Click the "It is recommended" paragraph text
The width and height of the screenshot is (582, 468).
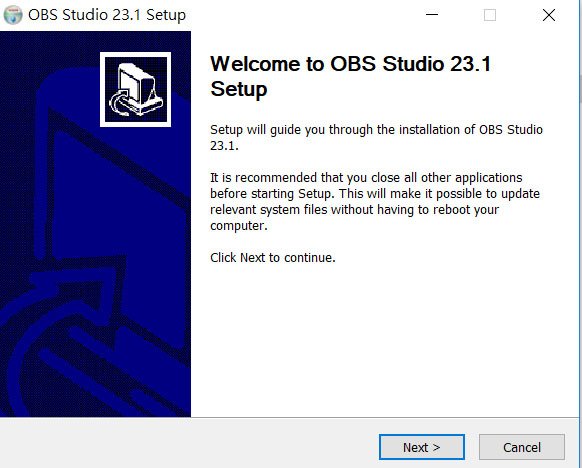(375, 202)
